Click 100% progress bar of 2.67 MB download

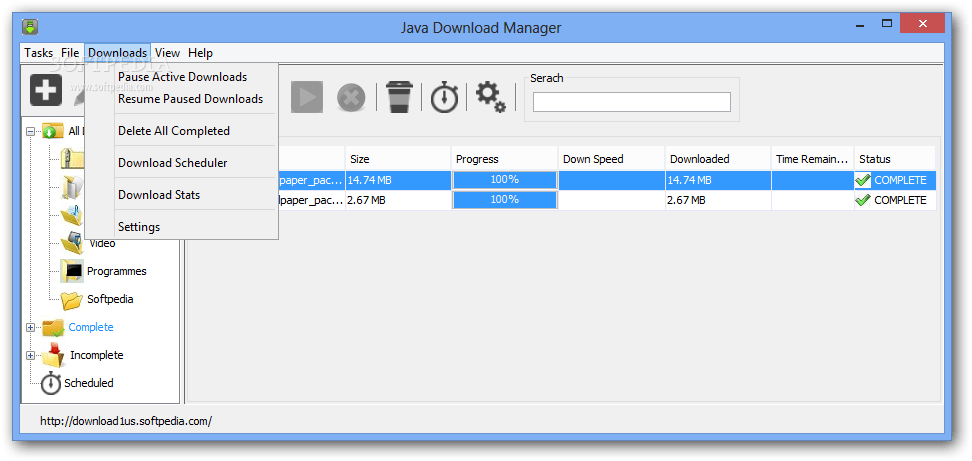point(505,200)
